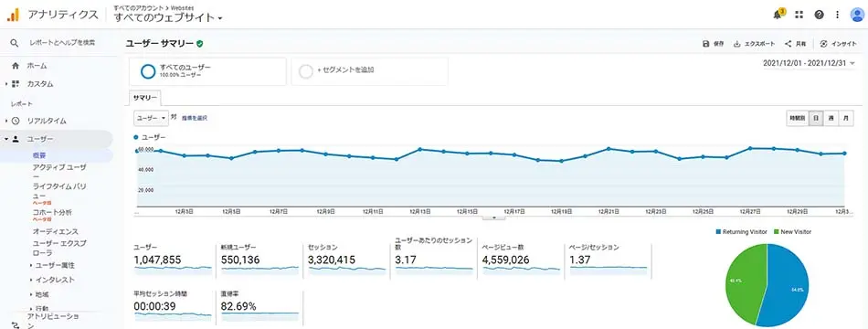Expand インタレスト submenu
868x329 pixels.
click(x=31, y=281)
